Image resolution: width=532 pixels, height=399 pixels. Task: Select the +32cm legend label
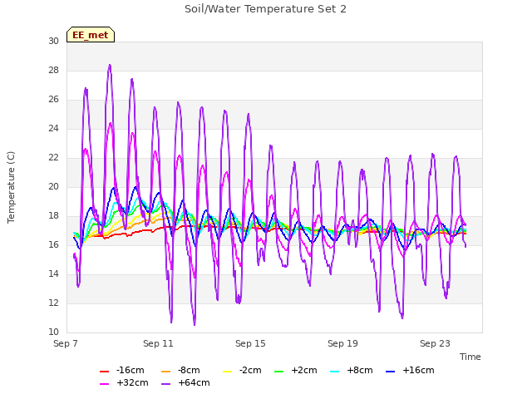132,382
